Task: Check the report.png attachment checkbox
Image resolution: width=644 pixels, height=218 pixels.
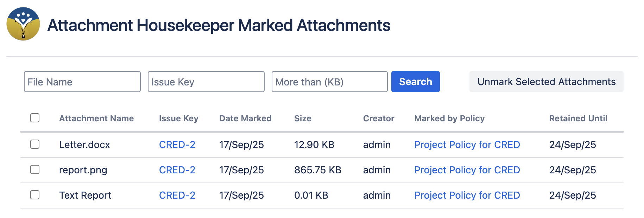Action: coord(35,169)
